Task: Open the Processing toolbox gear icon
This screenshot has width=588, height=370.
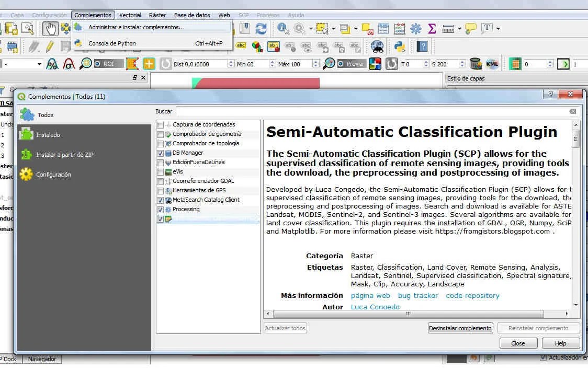Action: click(x=416, y=28)
